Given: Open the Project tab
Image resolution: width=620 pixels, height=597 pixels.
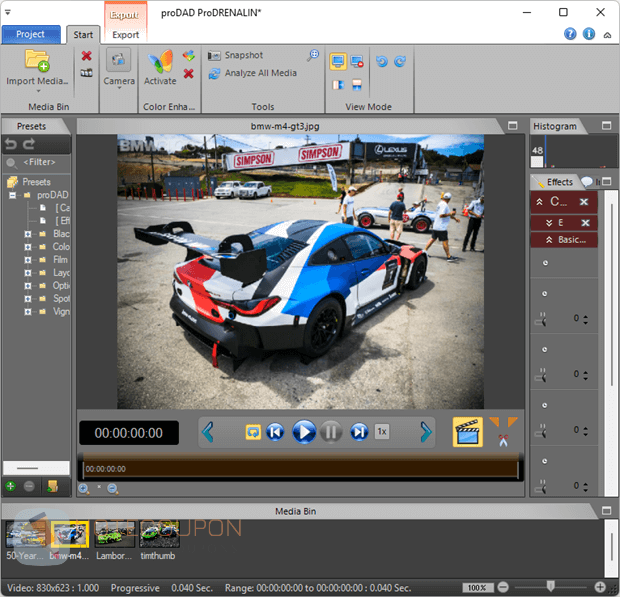Looking at the screenshot, I should click(31, 34).
